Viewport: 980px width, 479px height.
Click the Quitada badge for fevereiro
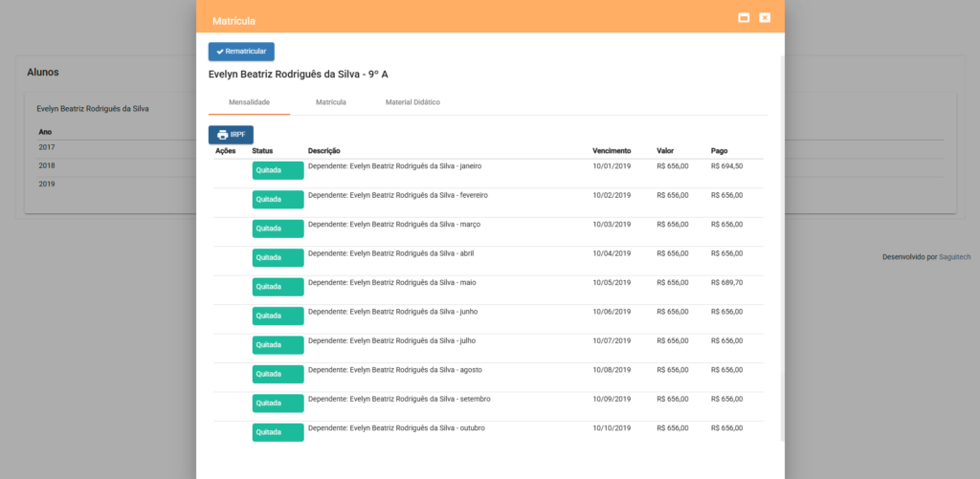pyautogui.click(x=278, y=200)
